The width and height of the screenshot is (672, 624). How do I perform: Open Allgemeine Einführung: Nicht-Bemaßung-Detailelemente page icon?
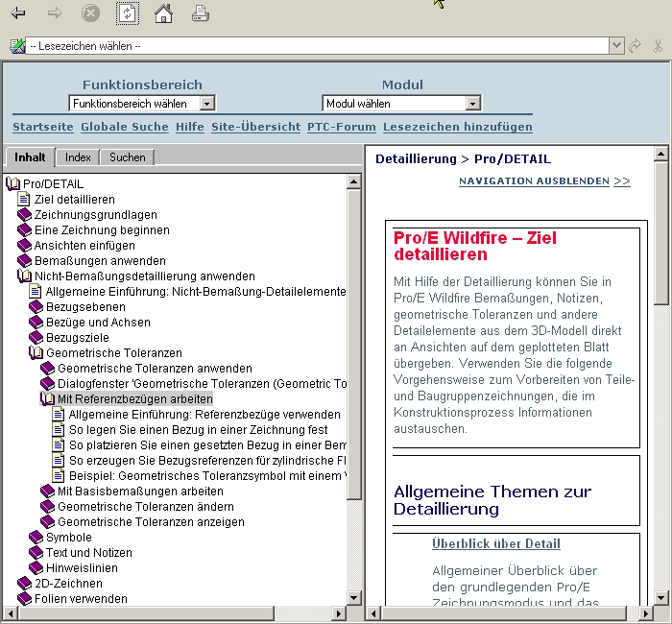pyautogui.click(x=36, y=292)
